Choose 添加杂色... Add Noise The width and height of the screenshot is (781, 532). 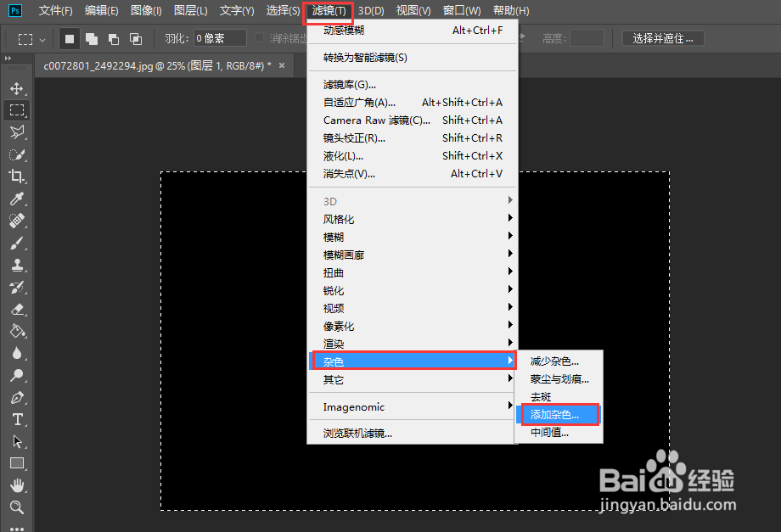(x=559, y=415)
